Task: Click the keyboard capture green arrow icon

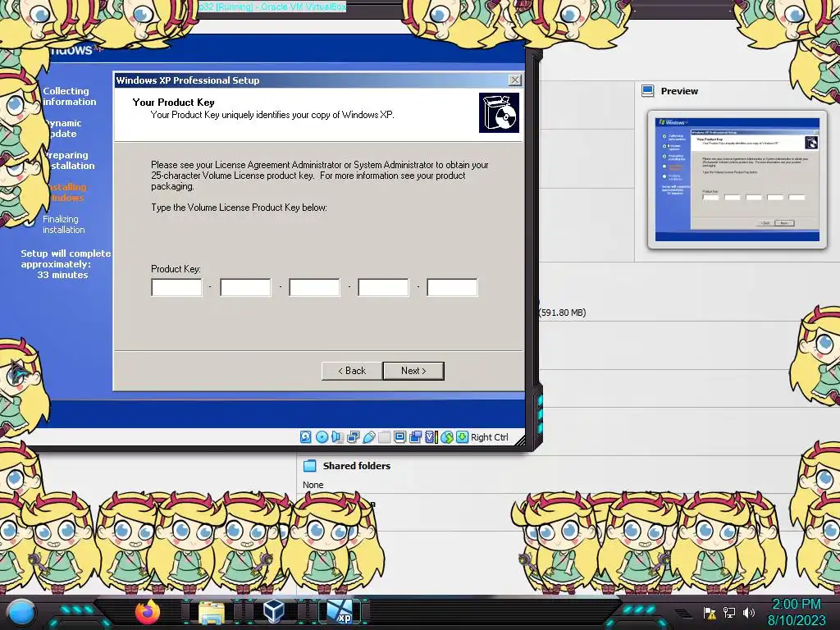Action: (x=462, y=437)
